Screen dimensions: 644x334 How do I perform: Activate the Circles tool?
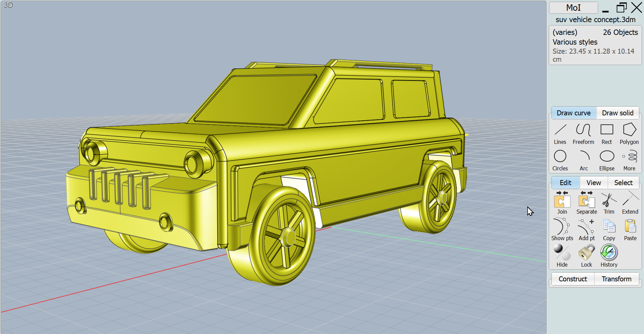pyautogui.click(x=560, y=160)
